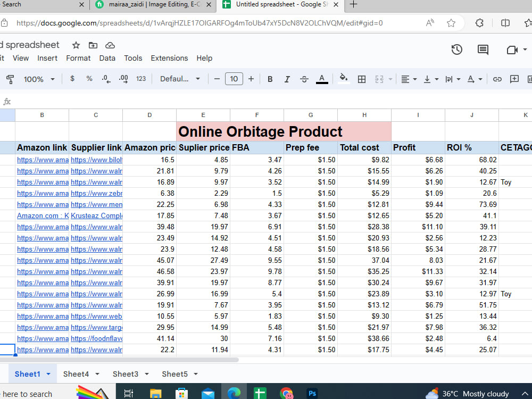Click the insert comment icon
This screenshot has height=399, width=532.
pyautogui.click(x=514, y=79)
